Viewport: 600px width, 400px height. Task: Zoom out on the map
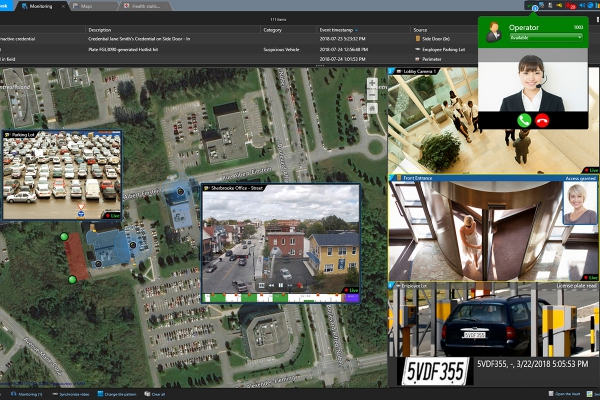coord(372,95)
